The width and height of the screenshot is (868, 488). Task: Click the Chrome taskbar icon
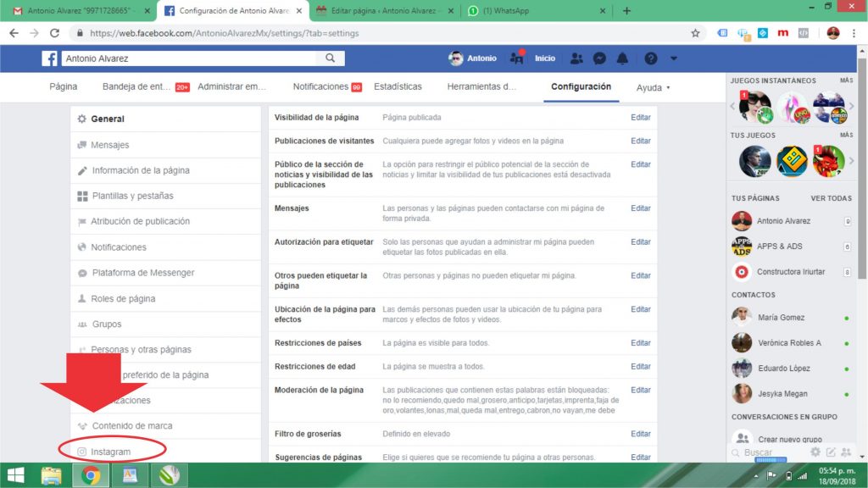point(91,475)
